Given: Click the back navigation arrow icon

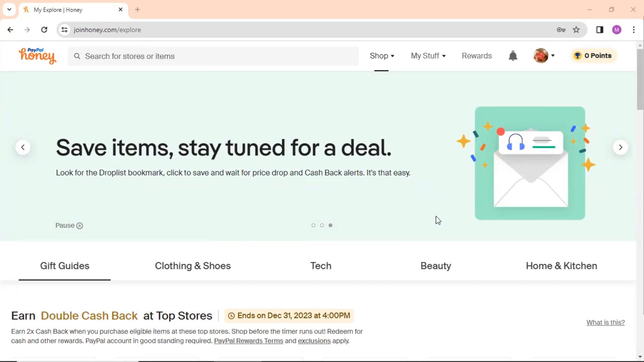Looking at the screenshot, I should pyautogui.click(x=11, y=29).
